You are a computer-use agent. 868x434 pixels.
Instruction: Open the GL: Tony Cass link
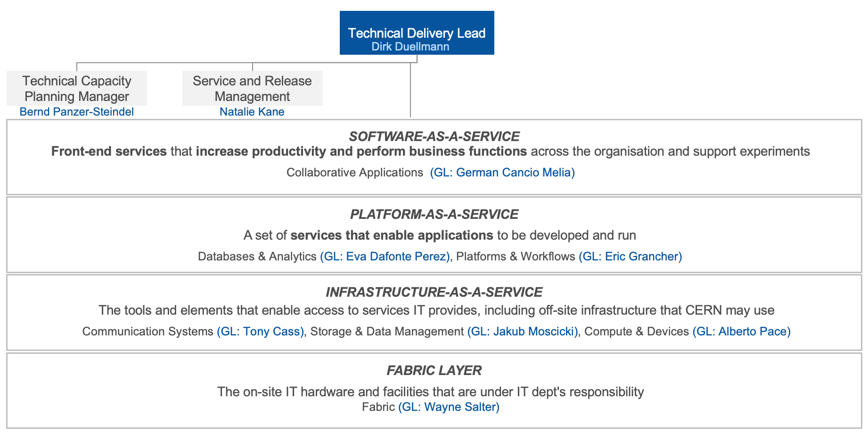pos(261,332)
